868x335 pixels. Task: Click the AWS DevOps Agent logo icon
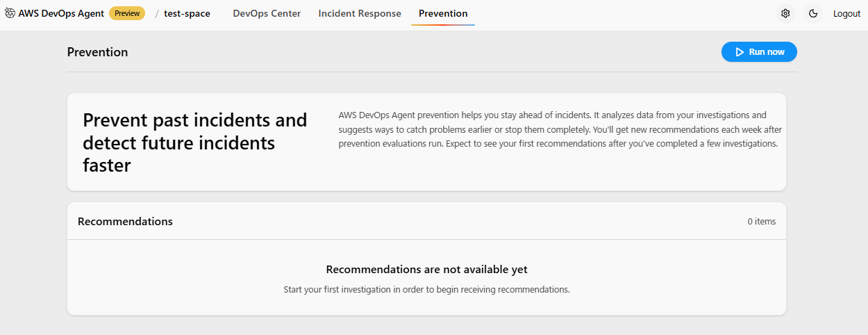[x=10, y=13]
